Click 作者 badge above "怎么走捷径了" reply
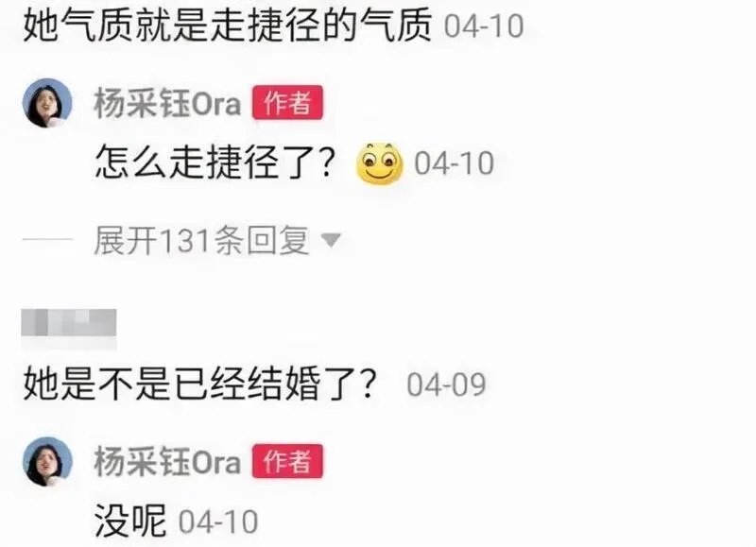Screen dimensions: 756x547 click(287, 102)
